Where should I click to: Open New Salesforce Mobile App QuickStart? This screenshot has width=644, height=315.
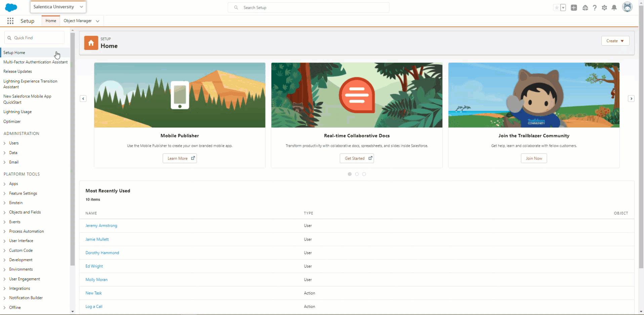click(27, 99)
